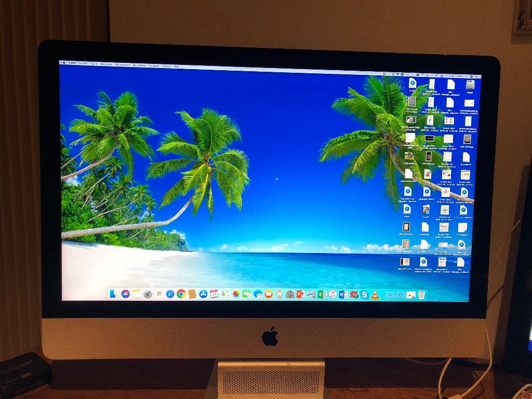Image resolution: width=532 pixels, height=399 pixels.
Task: Open iTunes from the Dock
Action: [x=331, y=295]
